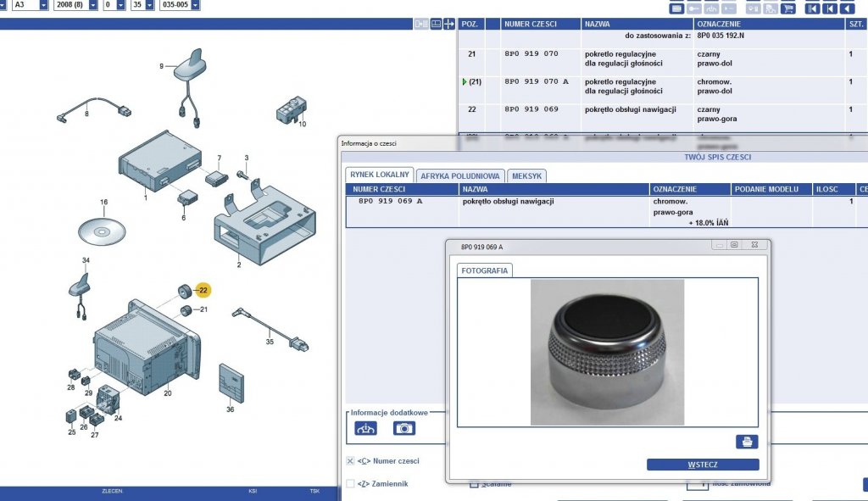Click 8P0 035 192.N reference text
The height and width of the screenshot is (501, 868).
(721, 36)
